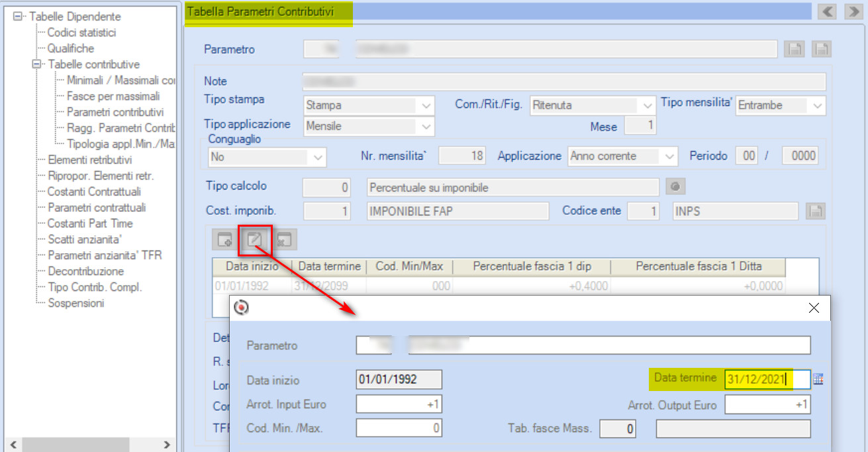
Task: Click the Data inizio column header
Action: click(x=252, y=266)
